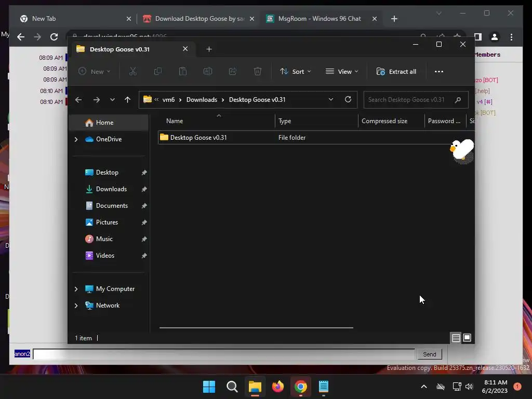Switch to details view layout icon
The image size is (532, 399).
(x=456, y=338)
